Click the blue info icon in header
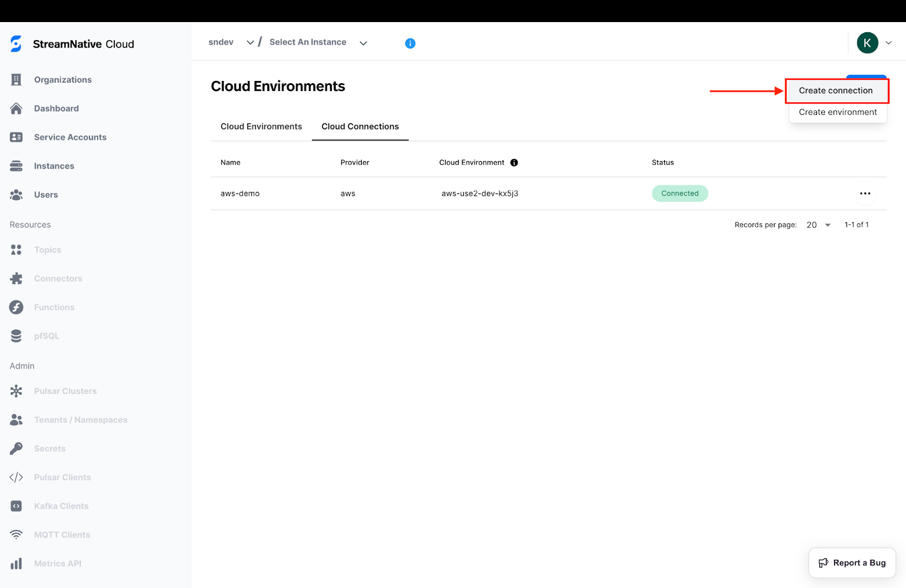906x588 pixels. click(x=410, y=44)
